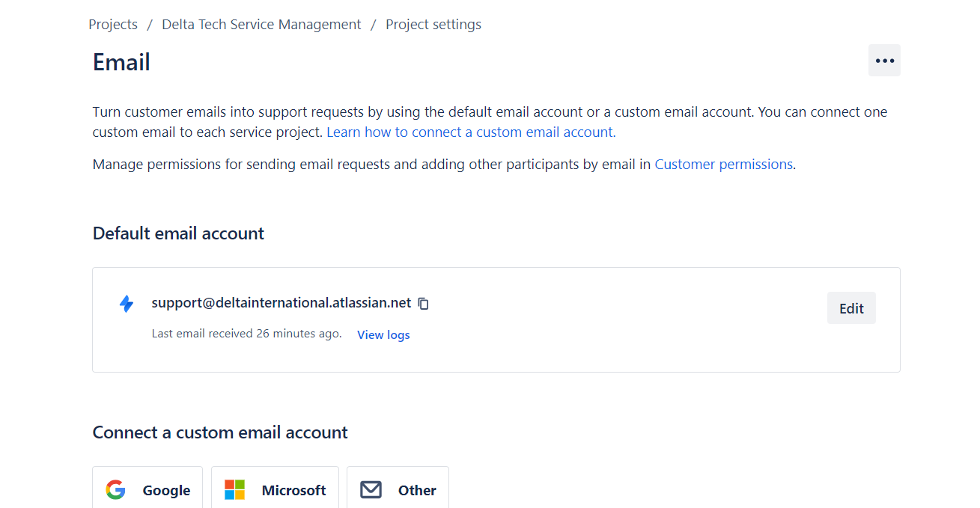The image size is (980, 508).
Task: Open the more actions dropdown at top right
Action: tap(884, 61)
